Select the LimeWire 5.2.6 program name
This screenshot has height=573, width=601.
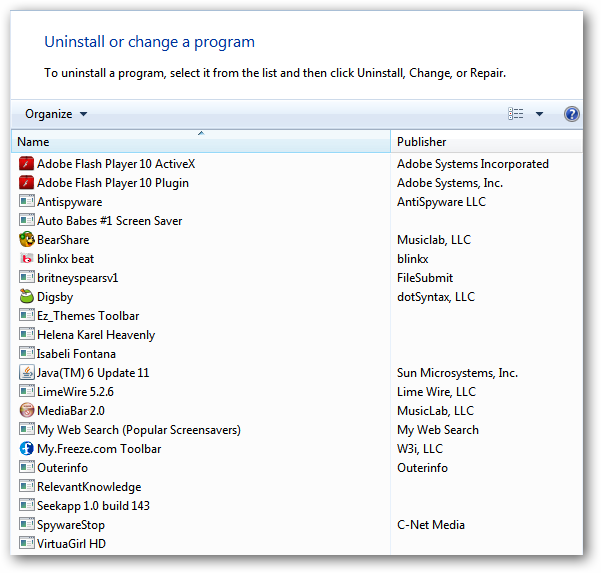coord(76,392)
